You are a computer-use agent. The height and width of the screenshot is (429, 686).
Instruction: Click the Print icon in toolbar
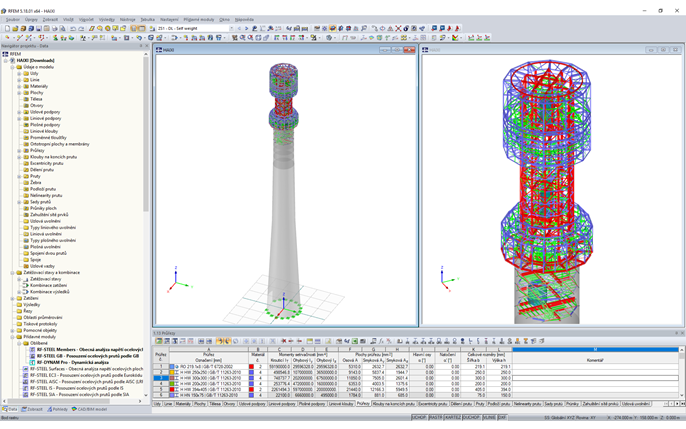[55, 28]
